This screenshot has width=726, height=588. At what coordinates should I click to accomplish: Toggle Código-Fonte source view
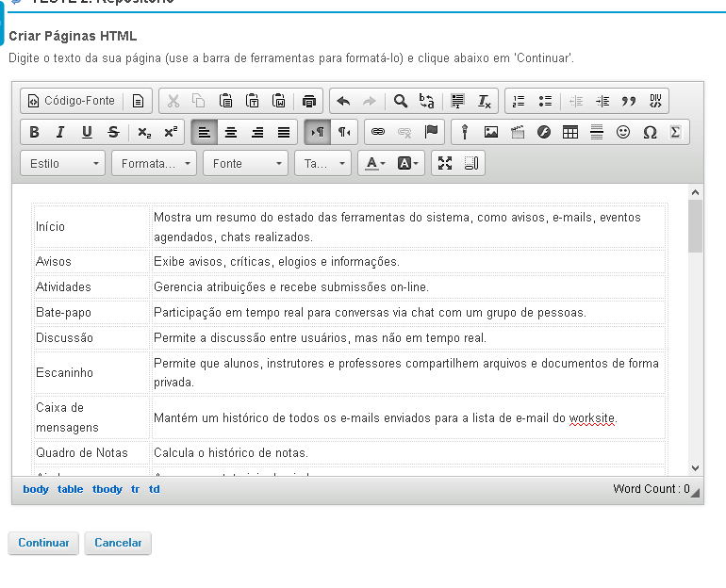point(72,101)
